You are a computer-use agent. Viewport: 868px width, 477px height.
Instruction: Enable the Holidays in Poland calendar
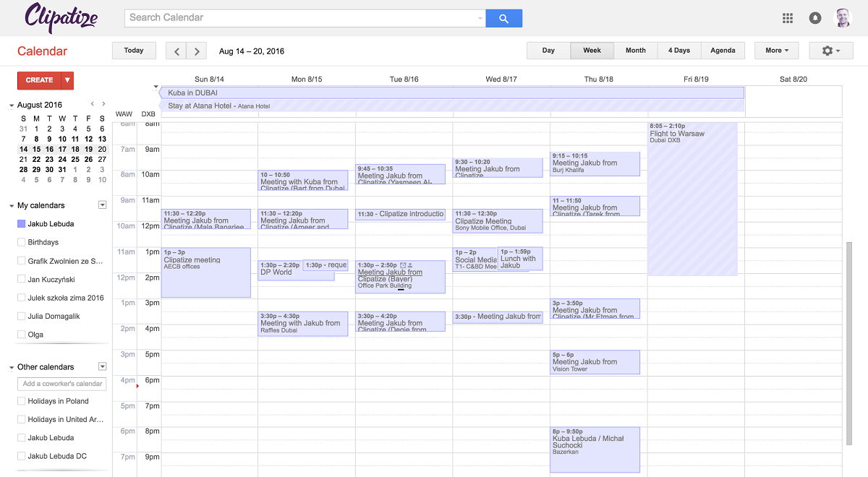pyautogui.click(x=21, y=401)
